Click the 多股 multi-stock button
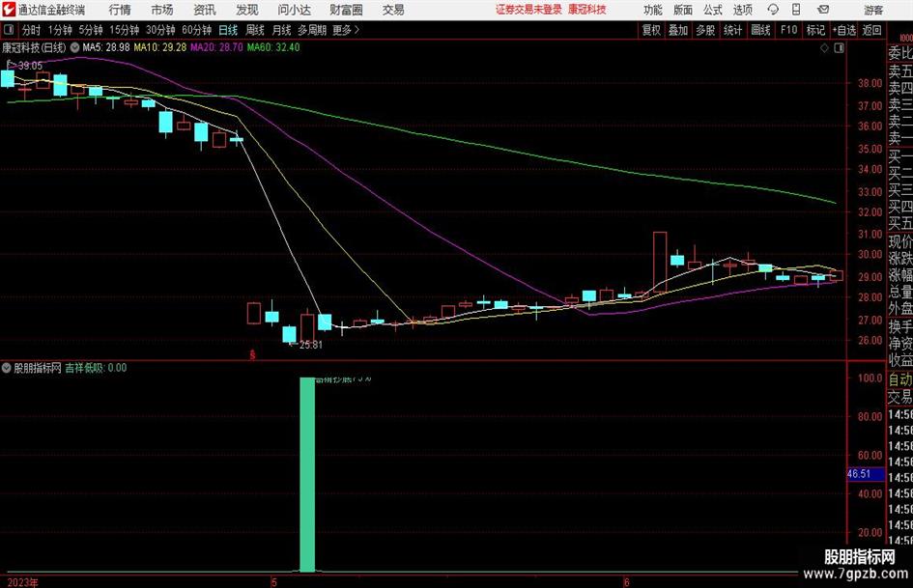 tap(705, 30)
